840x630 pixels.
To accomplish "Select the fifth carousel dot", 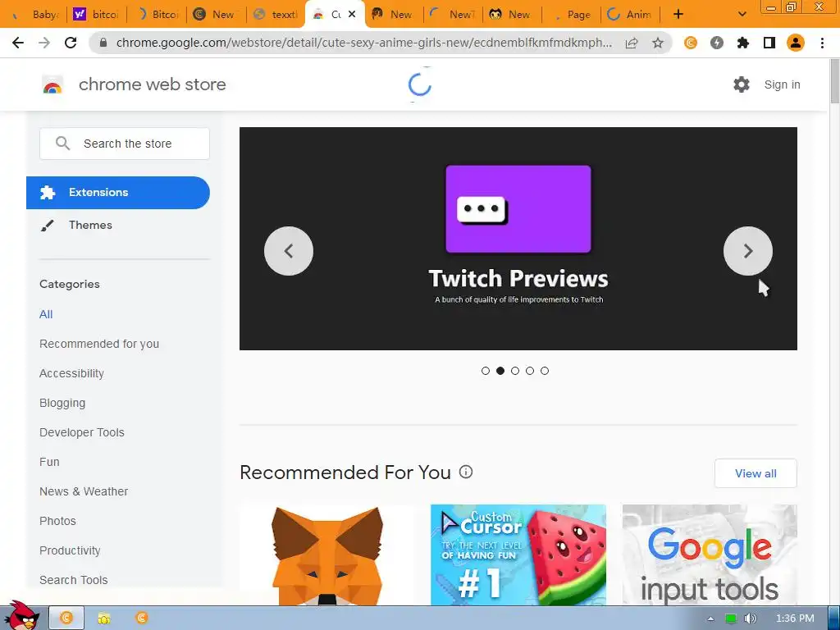I will (x=545, y=371).
